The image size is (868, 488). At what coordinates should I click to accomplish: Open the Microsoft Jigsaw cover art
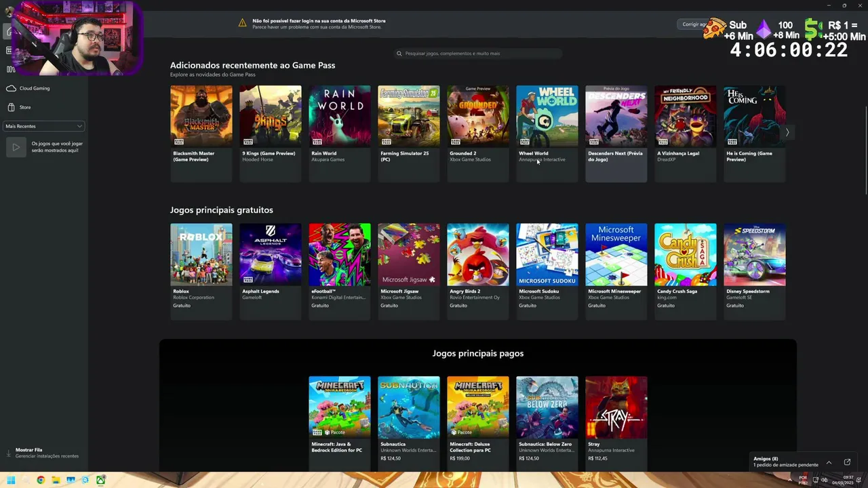tap(408, 254)
